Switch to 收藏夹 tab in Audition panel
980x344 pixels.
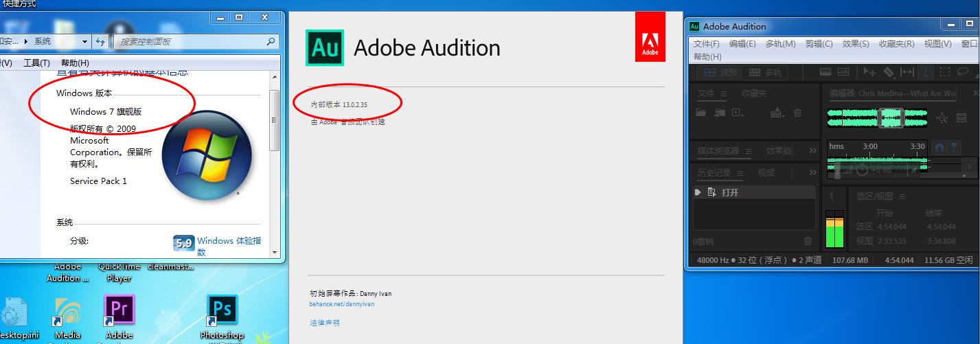click(x=754, y=93)
